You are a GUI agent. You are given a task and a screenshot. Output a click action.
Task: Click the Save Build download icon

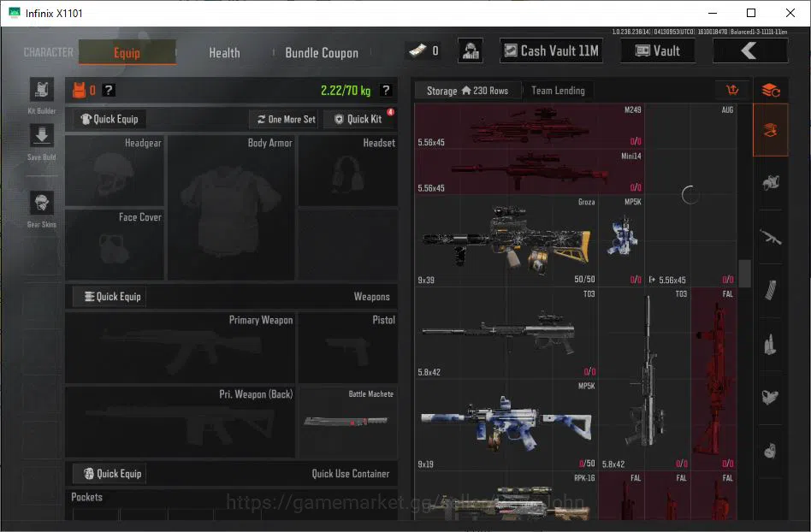click(41, 137)
